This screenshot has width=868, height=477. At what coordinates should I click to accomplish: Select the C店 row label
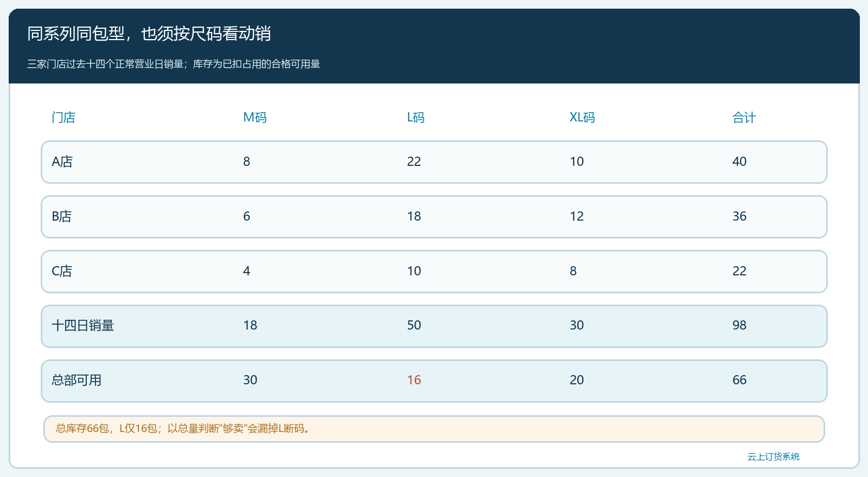point(61,271)
